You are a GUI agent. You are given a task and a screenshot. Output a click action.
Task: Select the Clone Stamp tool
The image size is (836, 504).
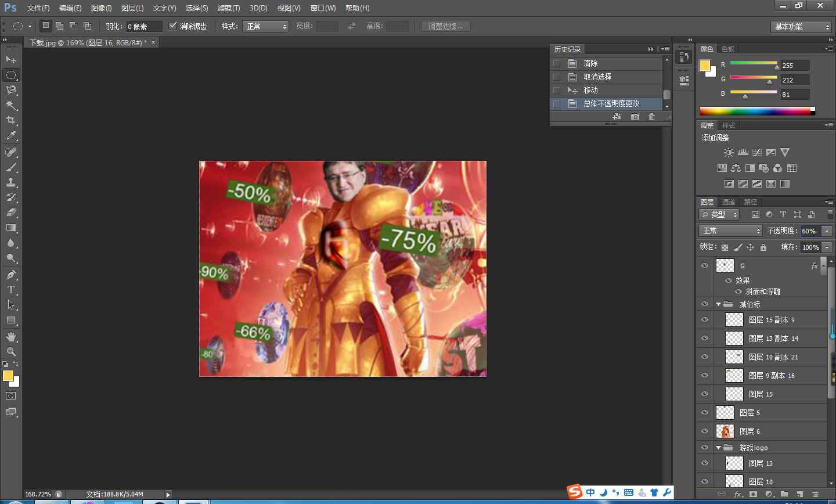pyautogui.click(x=11, y=182)
